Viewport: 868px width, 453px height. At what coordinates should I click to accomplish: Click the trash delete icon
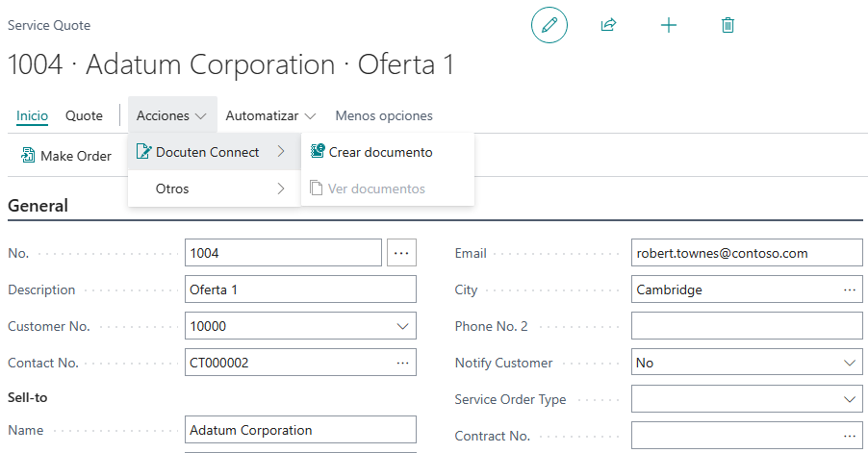pos(728,25)
